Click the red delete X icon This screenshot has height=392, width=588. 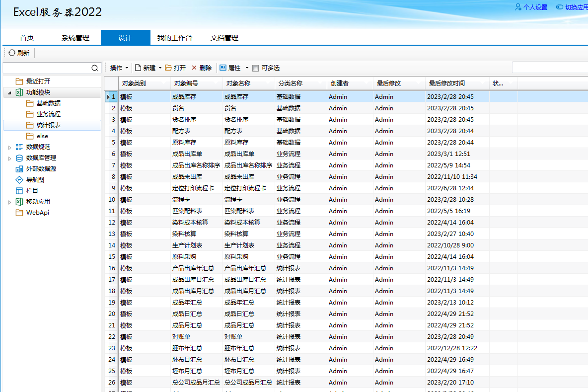pos(194,68)
